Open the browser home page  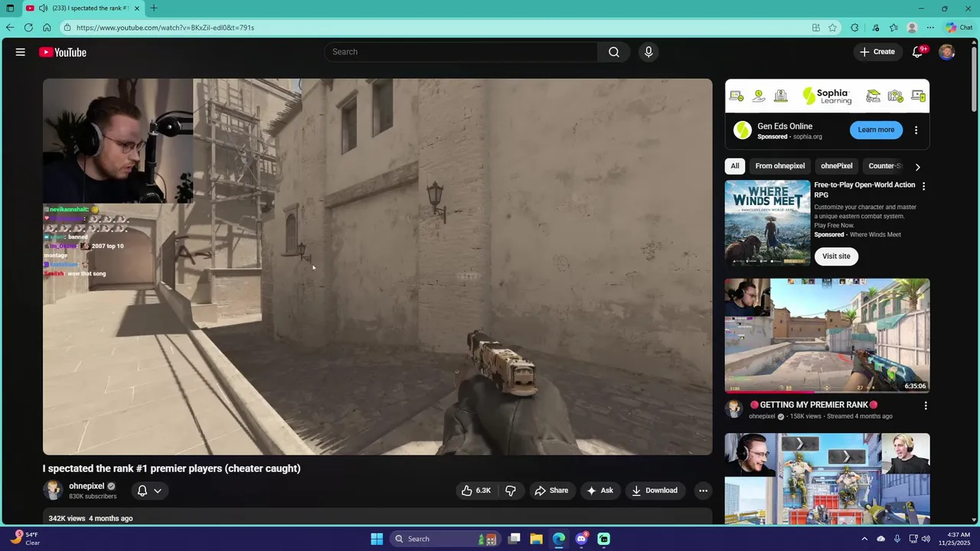coord(47,28)
